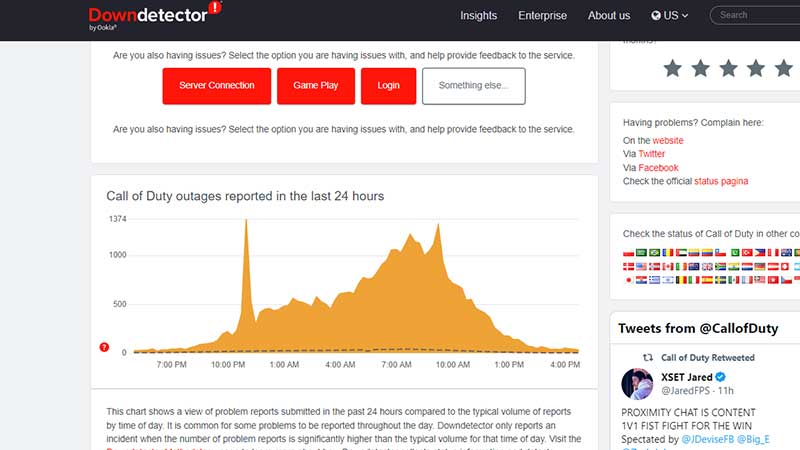Select the Mexico flag

click(x=734, y=280)
